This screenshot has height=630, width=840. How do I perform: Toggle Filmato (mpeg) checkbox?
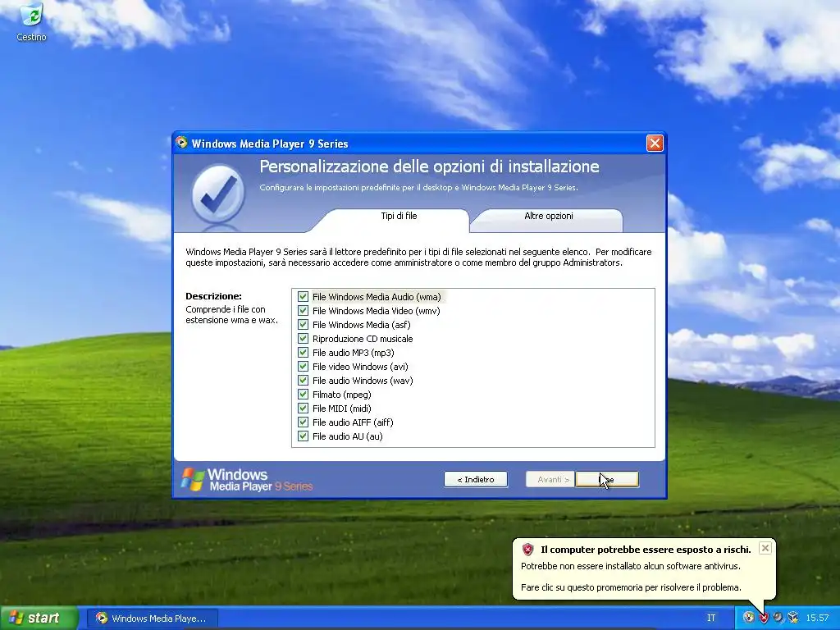[x=304, y=395]
